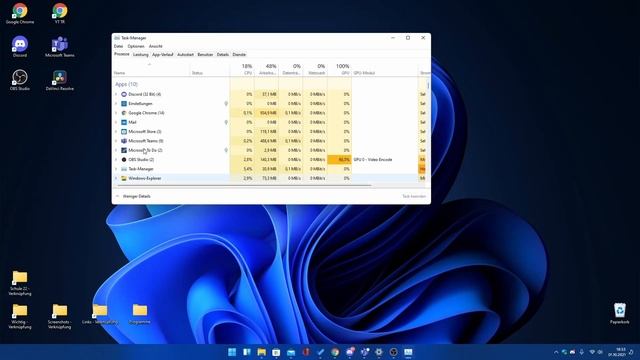Click the Task beenden button
The image size is (640, 360).
[414, 196]
